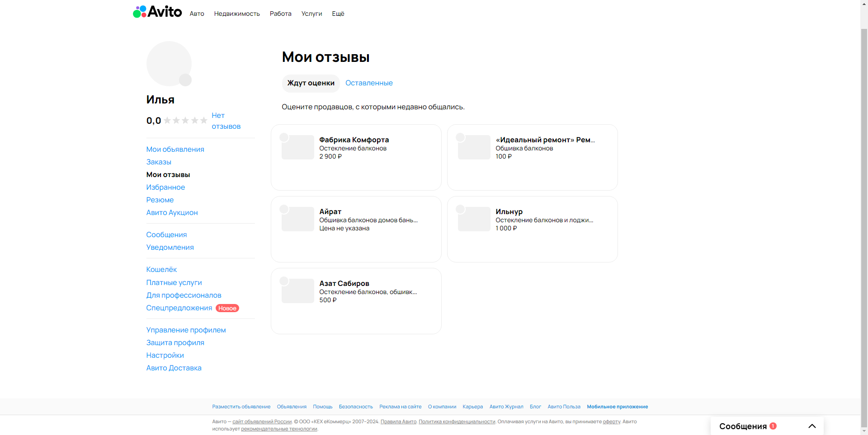Click the Новое badge
Screen dimensions: 868x435
(227, 308)
